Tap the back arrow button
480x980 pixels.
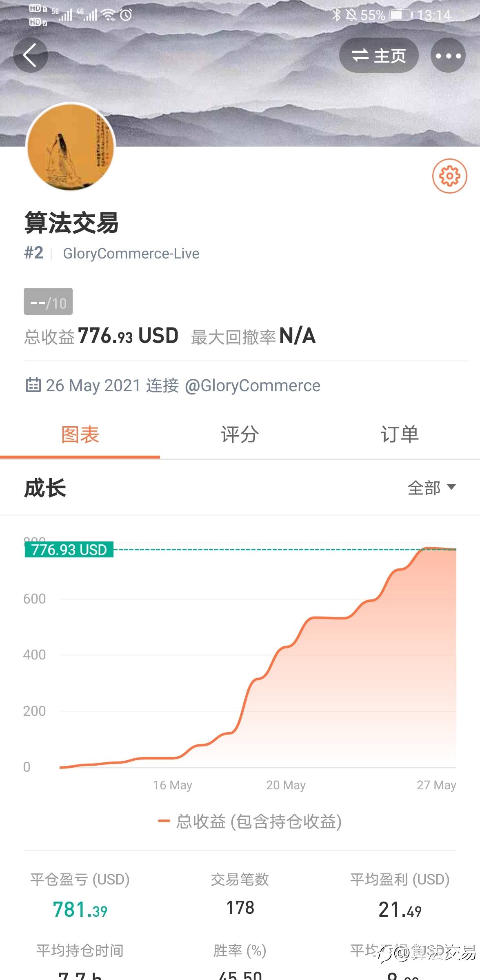click(31, 55)
